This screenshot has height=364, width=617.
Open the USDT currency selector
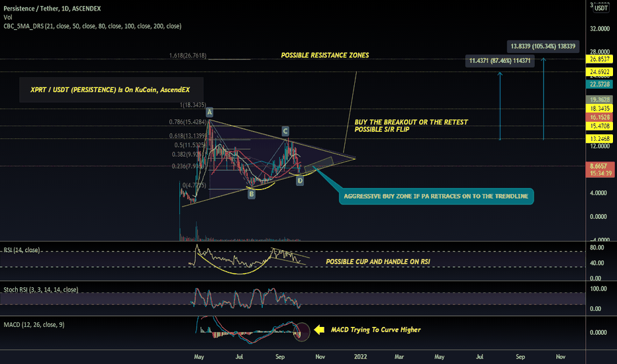pos(601,8)
